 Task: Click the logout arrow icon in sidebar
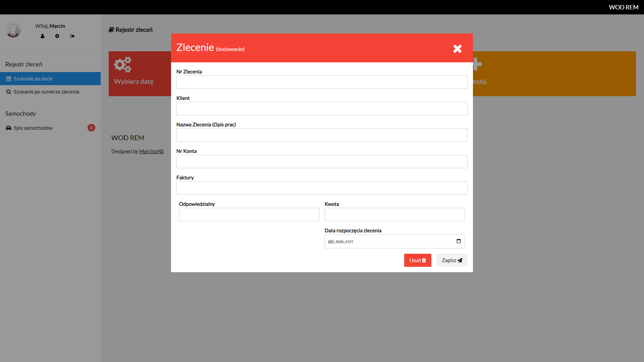72,36
